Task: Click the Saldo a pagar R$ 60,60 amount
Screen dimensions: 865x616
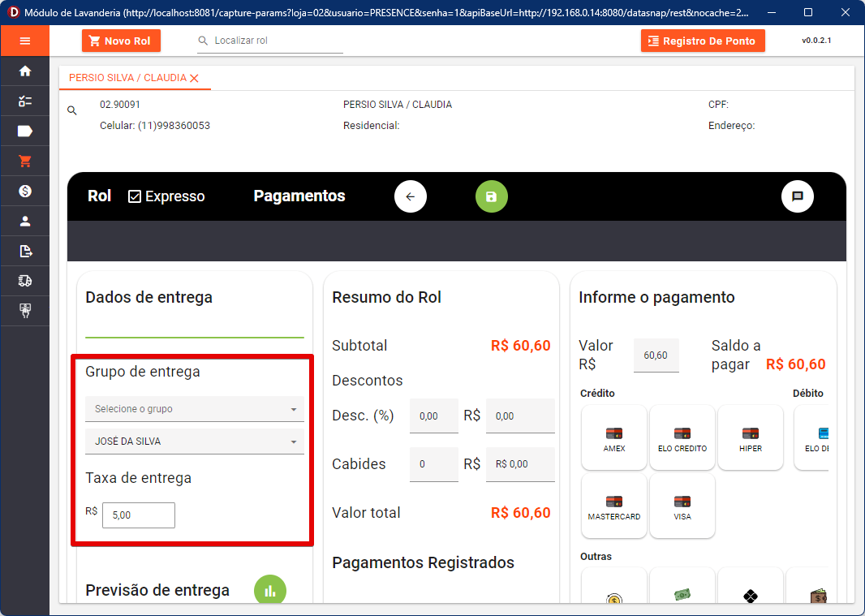Action: pyautogui.click(x=796, y=364)
